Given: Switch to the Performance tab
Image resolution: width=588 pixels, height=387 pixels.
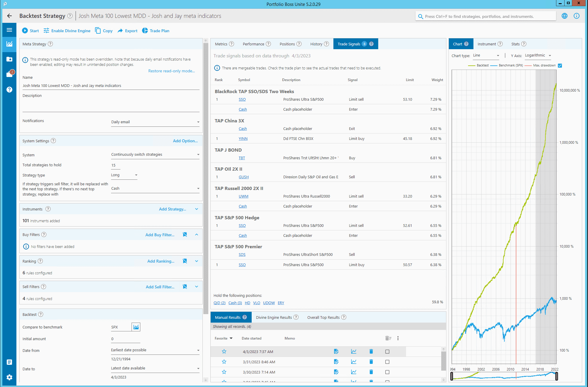Looking at the screenshot, I should click(x=253, y=44).
